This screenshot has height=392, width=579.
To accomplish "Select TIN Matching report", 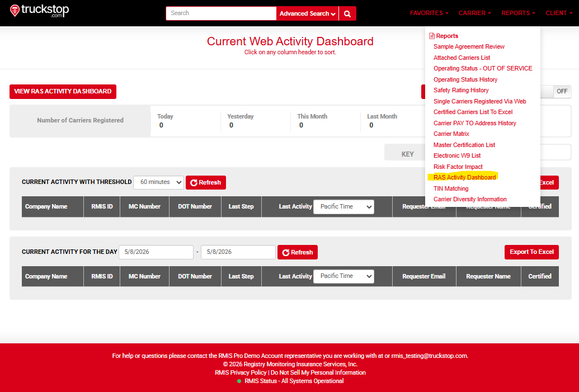I will [451, 188].
